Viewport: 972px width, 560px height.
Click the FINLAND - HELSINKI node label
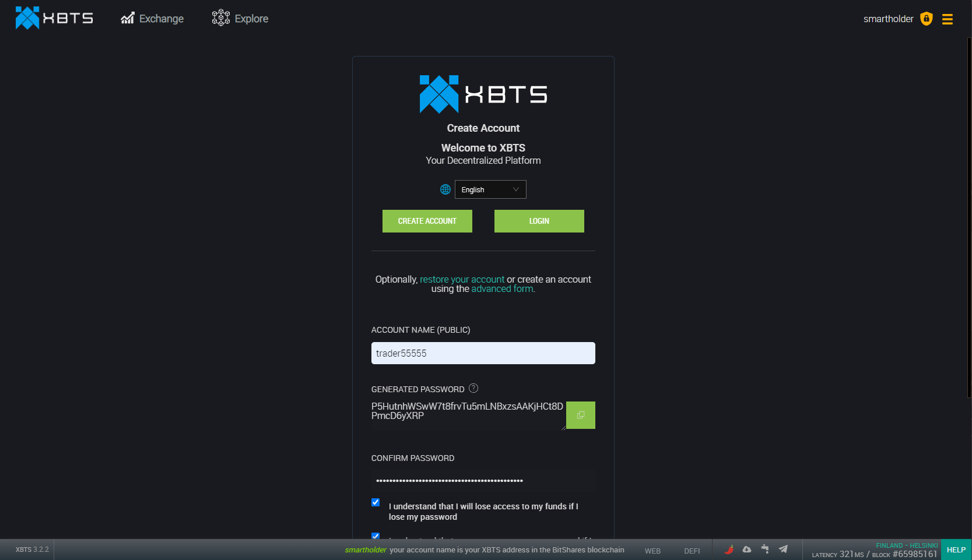click(x=907, y=545)
